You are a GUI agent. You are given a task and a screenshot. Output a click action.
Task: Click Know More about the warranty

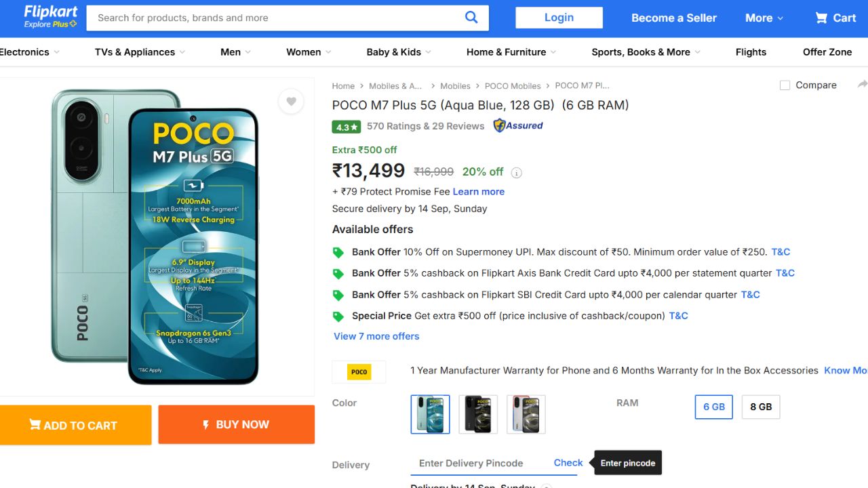[x=846, y=371]
